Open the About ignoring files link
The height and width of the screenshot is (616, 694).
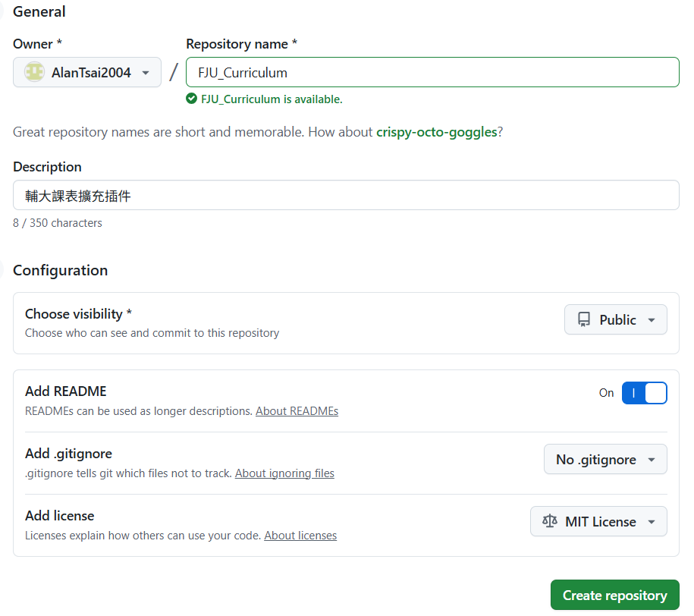pos(284,473)
